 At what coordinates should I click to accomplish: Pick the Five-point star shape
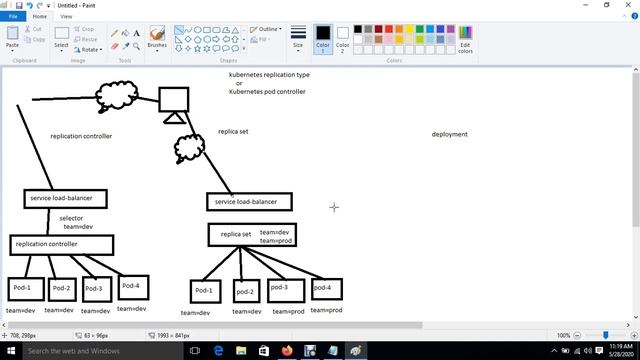[198, 49]
